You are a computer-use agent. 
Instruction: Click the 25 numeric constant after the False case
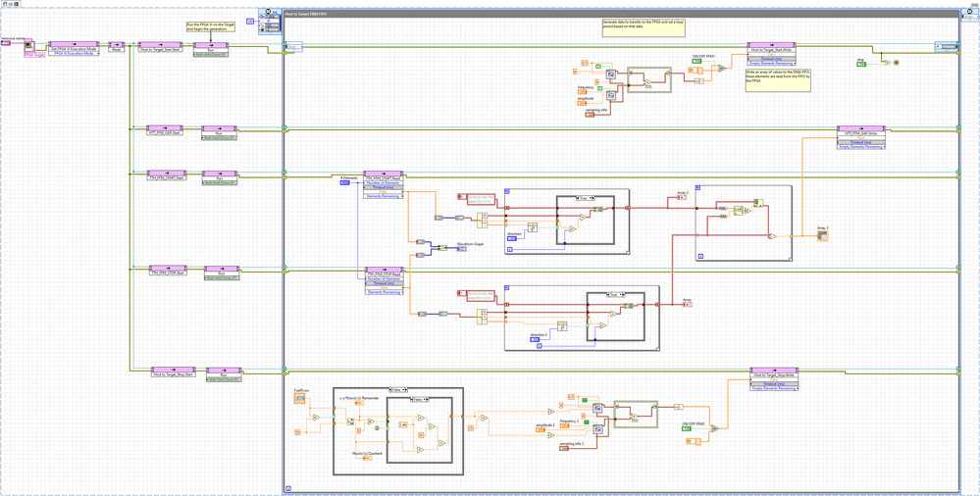point(470,428)
